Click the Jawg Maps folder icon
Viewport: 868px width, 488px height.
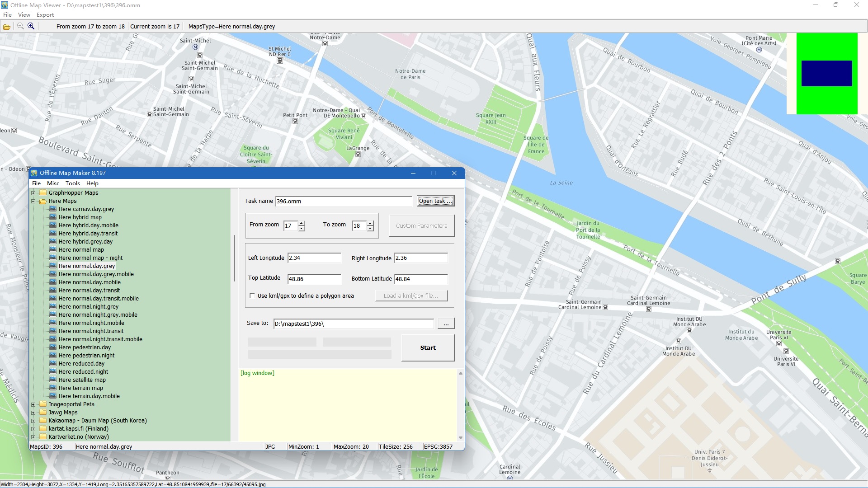tap(43, 412)
